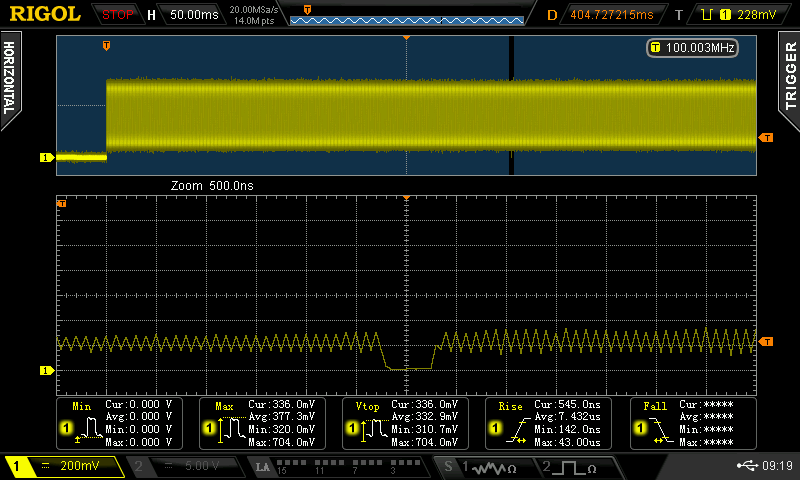Open the HORIZONTAL side menu tab
Image resolution: width=800 pixels, height=480 pixels.
[x=10, y=80]
